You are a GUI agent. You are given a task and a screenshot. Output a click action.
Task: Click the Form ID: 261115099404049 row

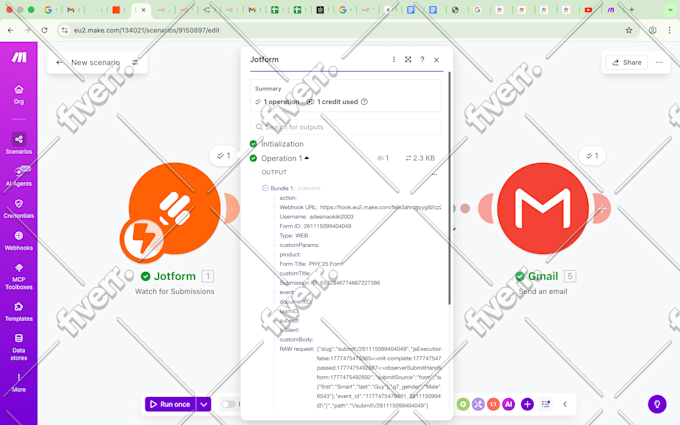pos(315,226)
